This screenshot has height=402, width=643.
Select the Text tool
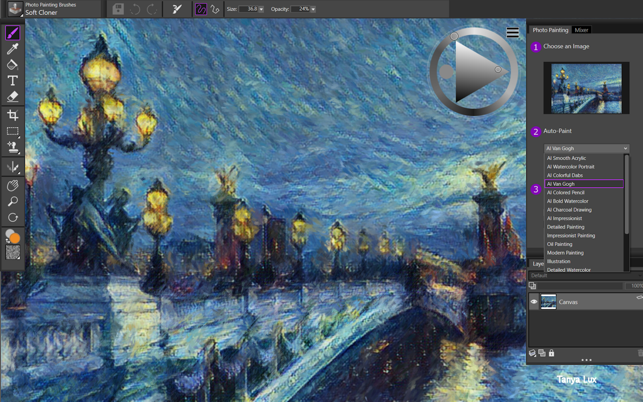12,80
